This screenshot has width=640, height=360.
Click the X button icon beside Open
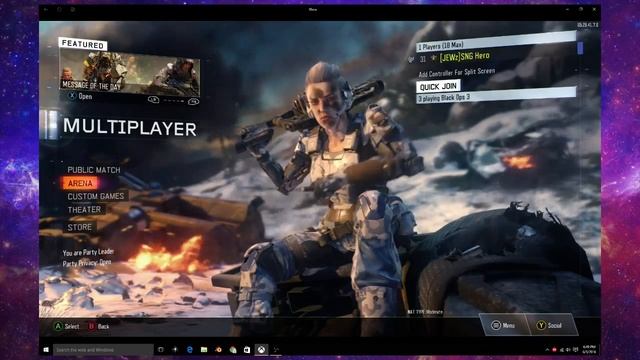click(x=72, y=96)
